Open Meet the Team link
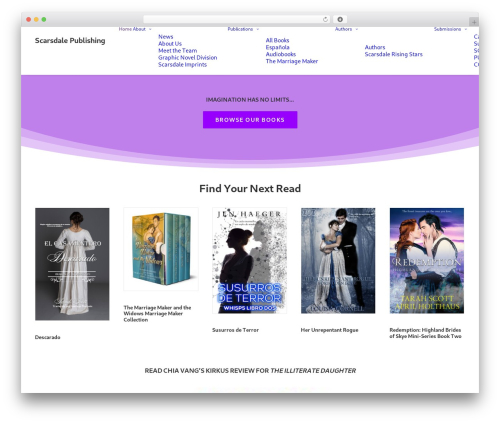The height and width of the screenshot is (423, 500). (x=178, y=51)
